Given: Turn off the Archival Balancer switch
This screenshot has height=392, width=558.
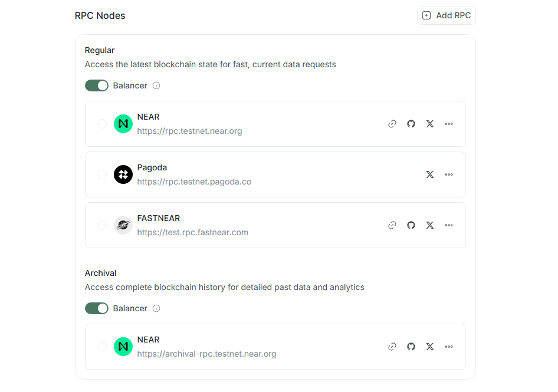Looking at the screenshot, I should pos(97,308).
